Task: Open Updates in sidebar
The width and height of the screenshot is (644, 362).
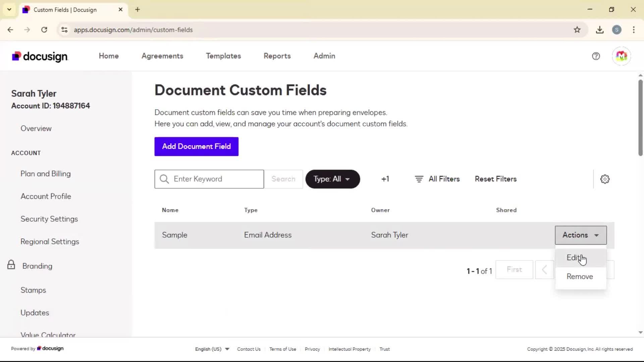Action: 35,313
